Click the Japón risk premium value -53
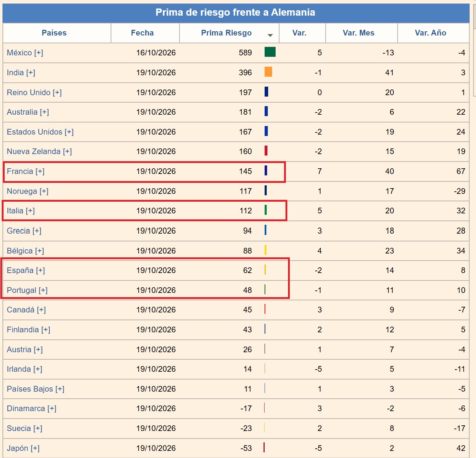476x458 pixels. click(246, 448)
